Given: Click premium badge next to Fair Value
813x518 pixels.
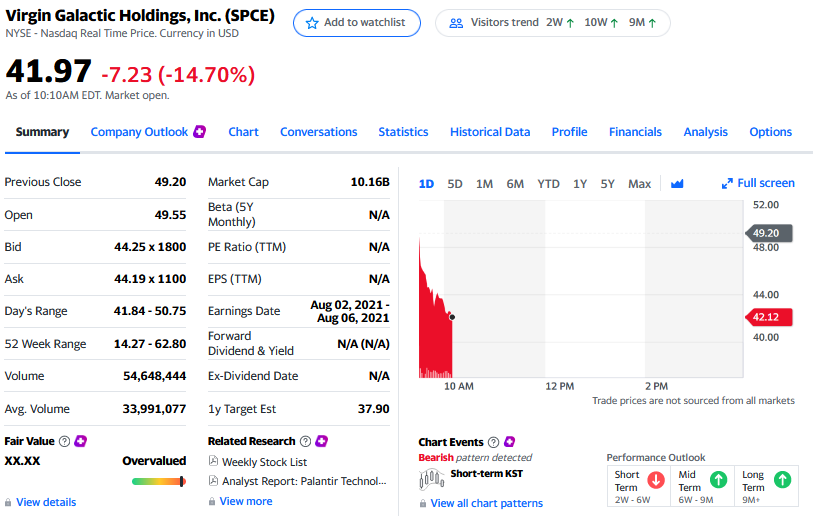Looking at the screenshot, I should (x=80, y=441).
